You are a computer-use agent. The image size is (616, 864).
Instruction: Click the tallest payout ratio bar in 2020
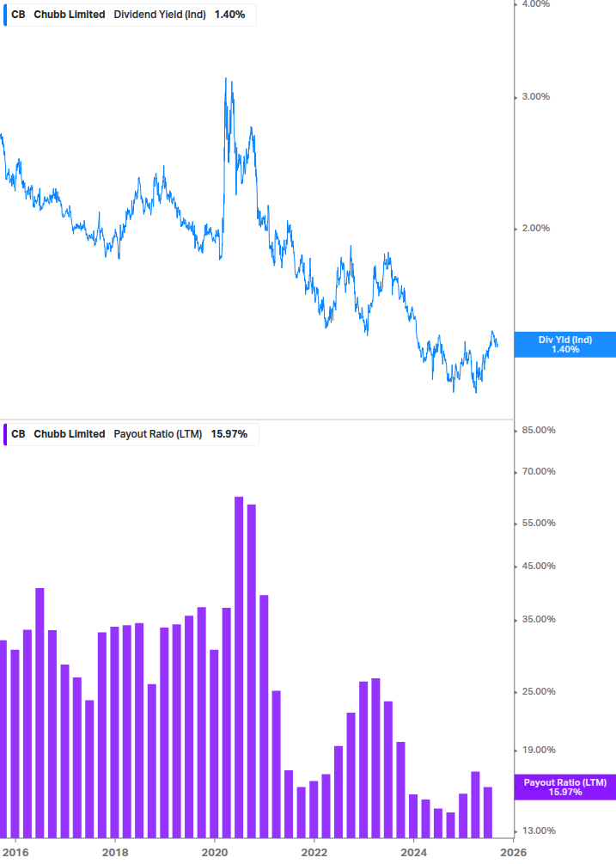[239, 667]
